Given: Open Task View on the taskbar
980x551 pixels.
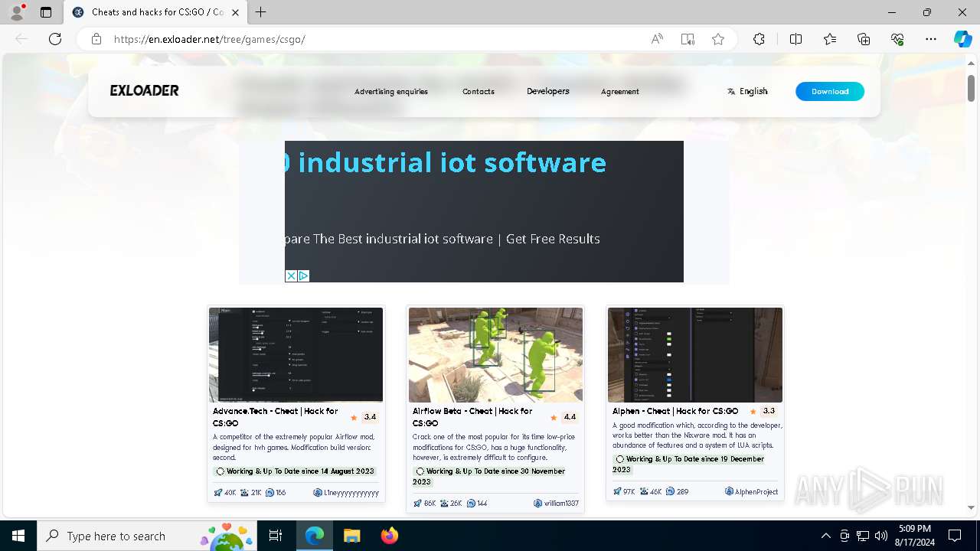Looking at the screenshot, I should pos(276,536).
